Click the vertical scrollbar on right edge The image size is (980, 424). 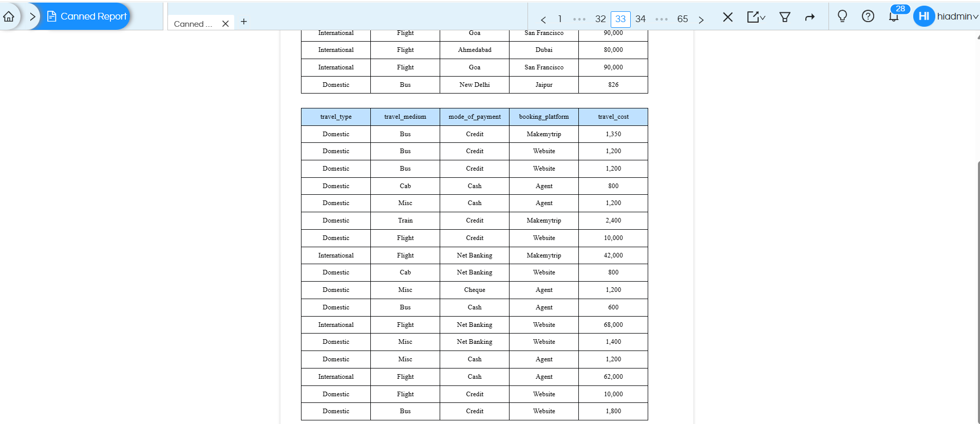click(978, 292)
